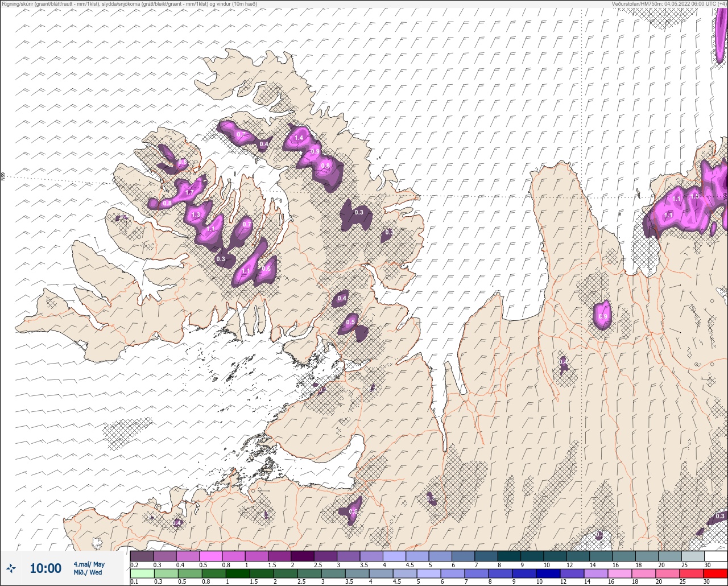
Task: Pick the bright red swatch at lower-row value 30
Action: coord(715,573)
